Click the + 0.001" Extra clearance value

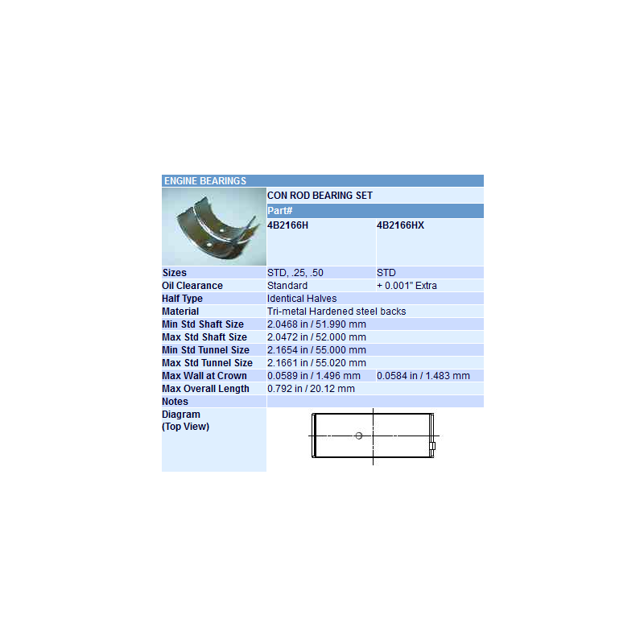[407, 286]
